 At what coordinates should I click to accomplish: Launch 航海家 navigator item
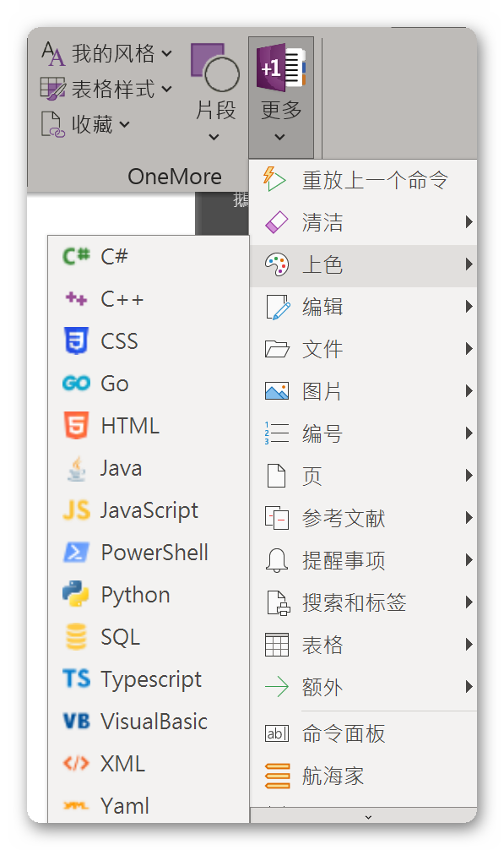point(363,776)
